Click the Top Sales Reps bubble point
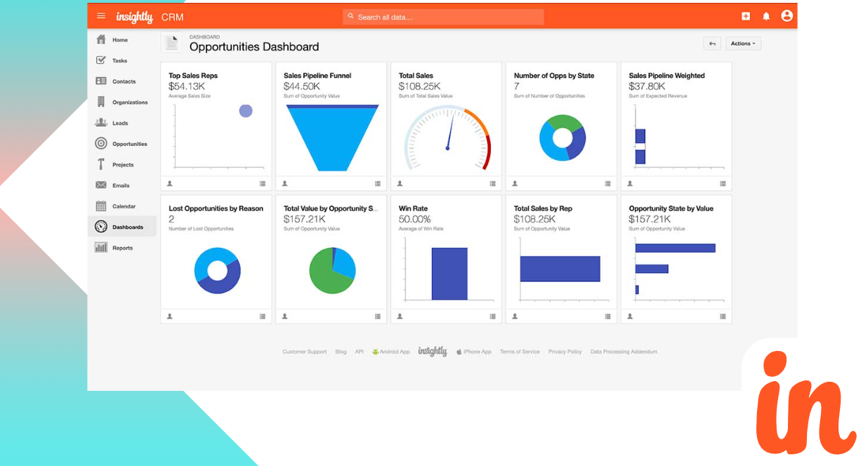 tap(246, 111)
